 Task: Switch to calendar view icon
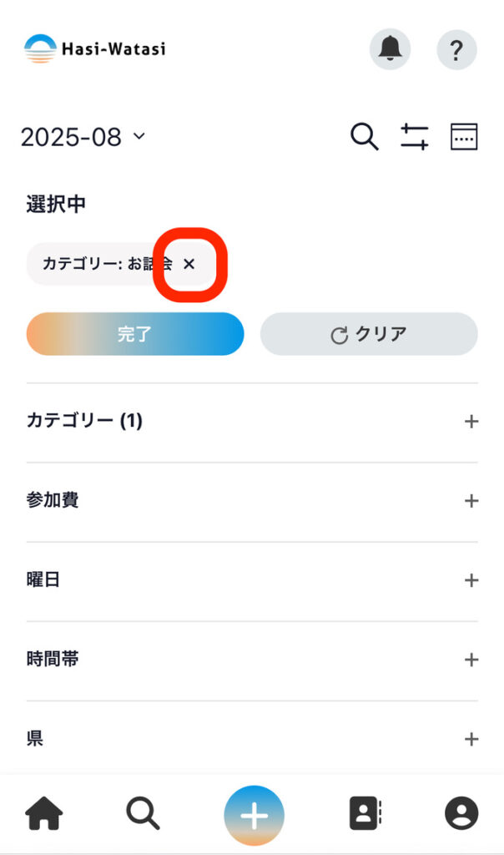pyautogui.click(x=464, y=136)
